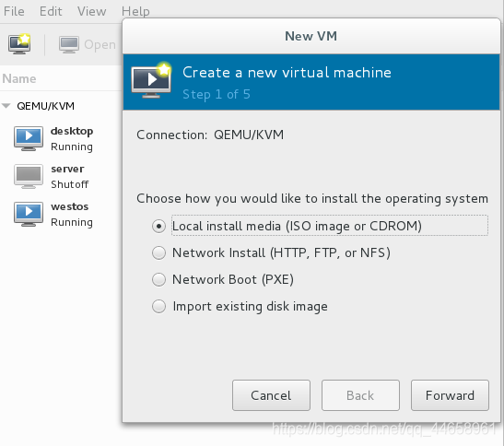Select the server VM shutoff monitor icon
This screenshot has width=504, height=446.
(x=29, y=176)
